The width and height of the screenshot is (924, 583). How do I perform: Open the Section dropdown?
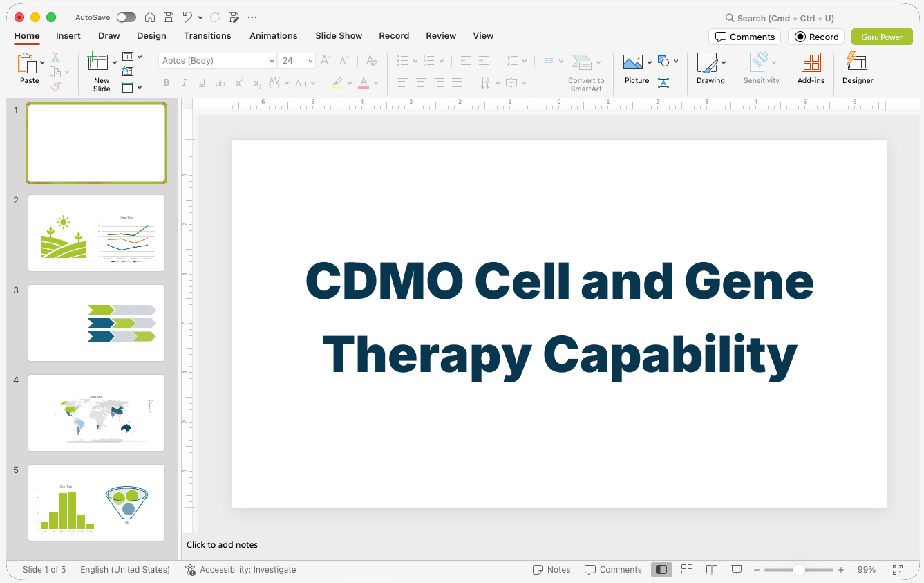pyautogui.click(x=132, y=87)
